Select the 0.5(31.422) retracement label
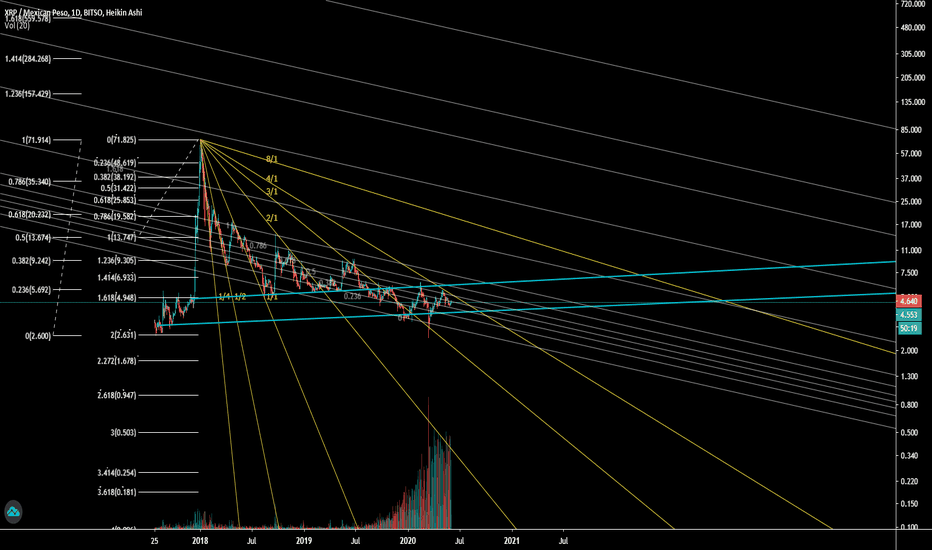The height and width of the screenshot is (550, 932). coord(118,188)
